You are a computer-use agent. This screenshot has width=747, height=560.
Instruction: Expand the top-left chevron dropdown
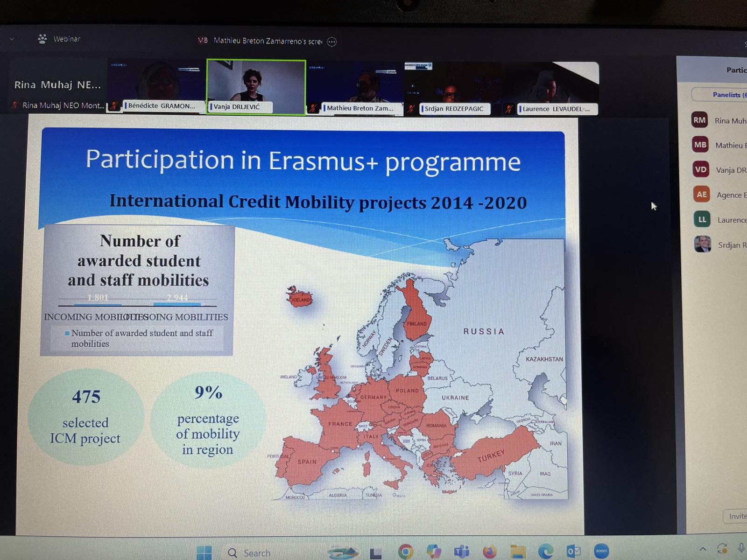pos(12,39)
